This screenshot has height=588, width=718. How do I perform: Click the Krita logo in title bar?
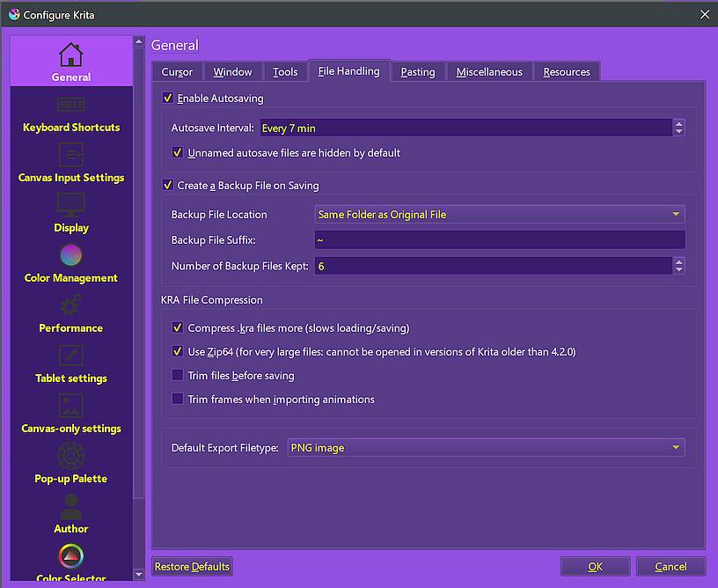tap(14, 15)
